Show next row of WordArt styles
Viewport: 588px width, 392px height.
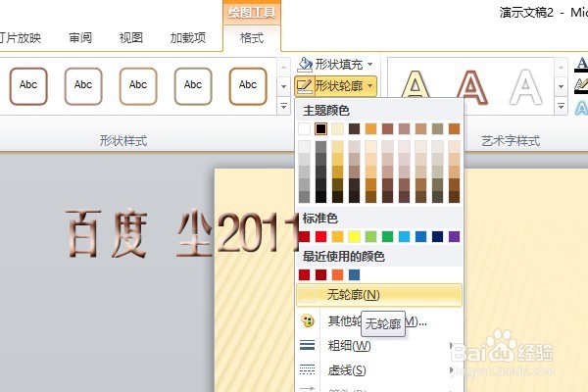tap(561, 86)
